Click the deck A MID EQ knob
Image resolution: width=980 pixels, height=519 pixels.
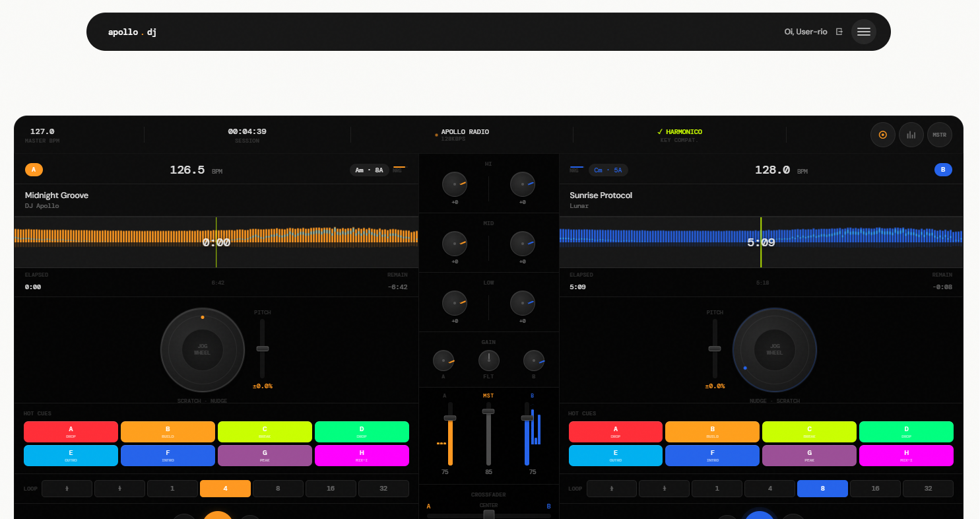point(455,244)
